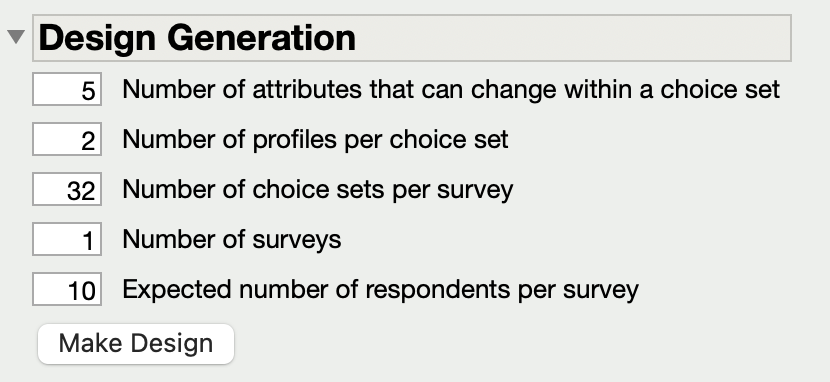Image resolution: width=830 pixels, height=382 pixels.
Task: Click the box containing the value 2
Action: (x=67, y=139)
